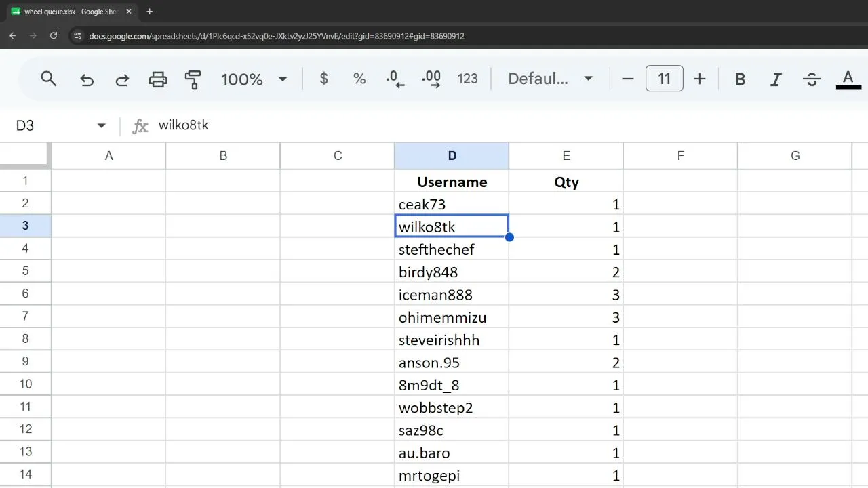Increase font size with plus button
This screenshot has width=868, height=488.
700,79
